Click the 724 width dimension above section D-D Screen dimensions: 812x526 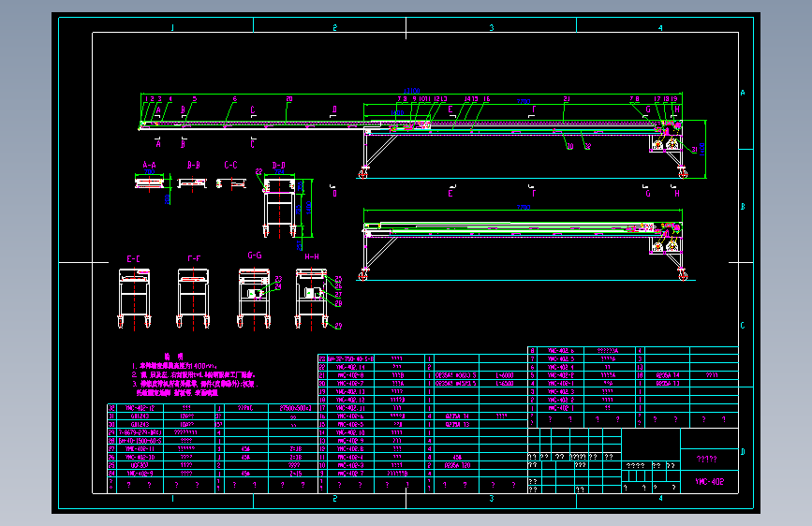(x=279, y=172)
